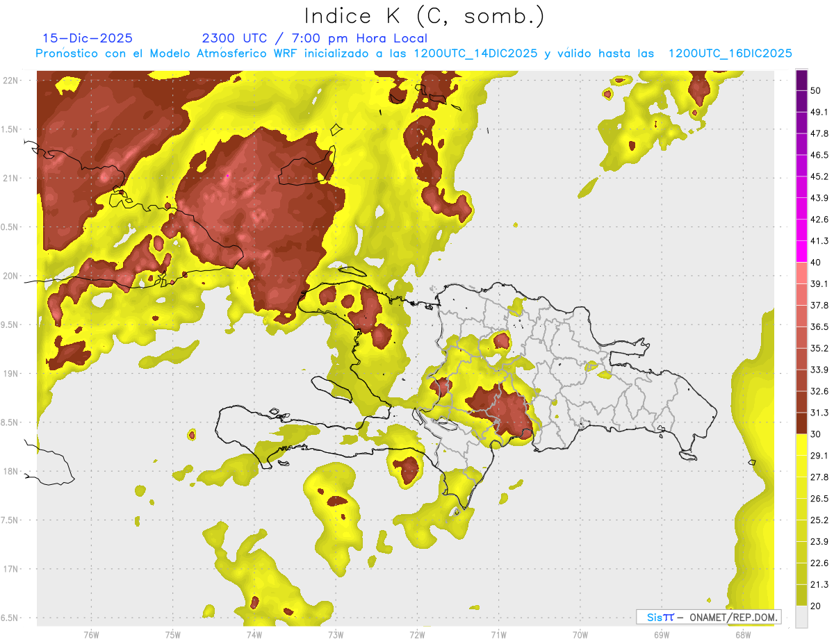Click the colorbar value 20
This screenshot has width=834, height=644.
pos(817,606)
